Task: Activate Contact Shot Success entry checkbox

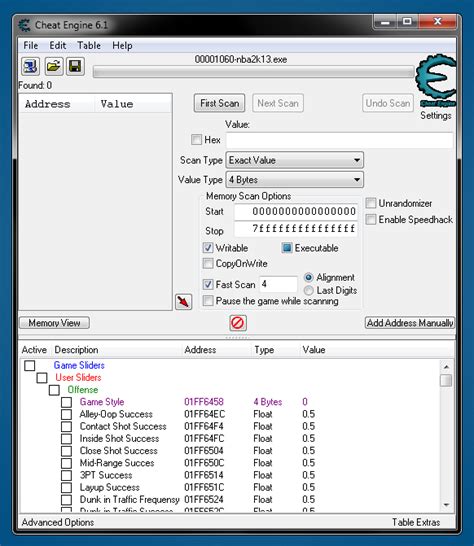Action: click(x=66, y=427)
